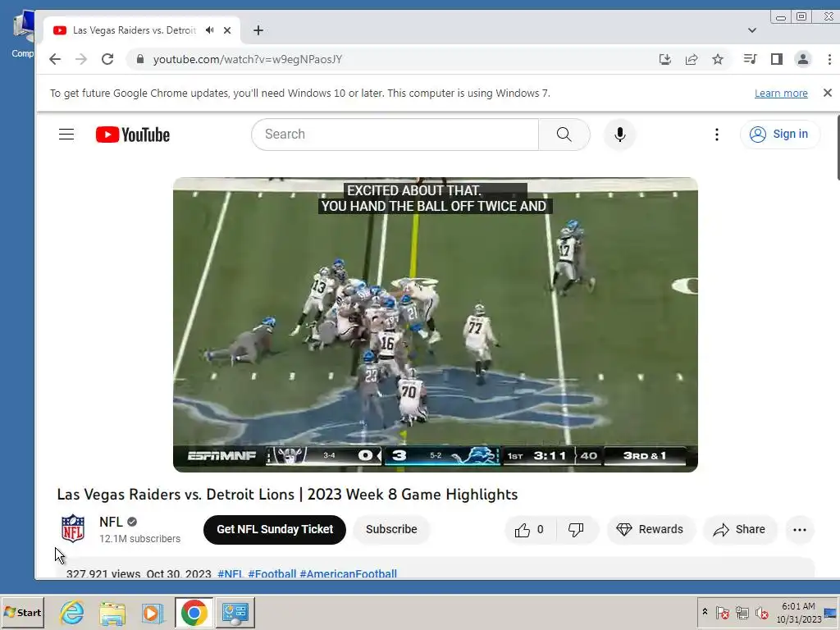Click the video title text
The height and width of the screenshot is (630, 840).
click(287, 494)
